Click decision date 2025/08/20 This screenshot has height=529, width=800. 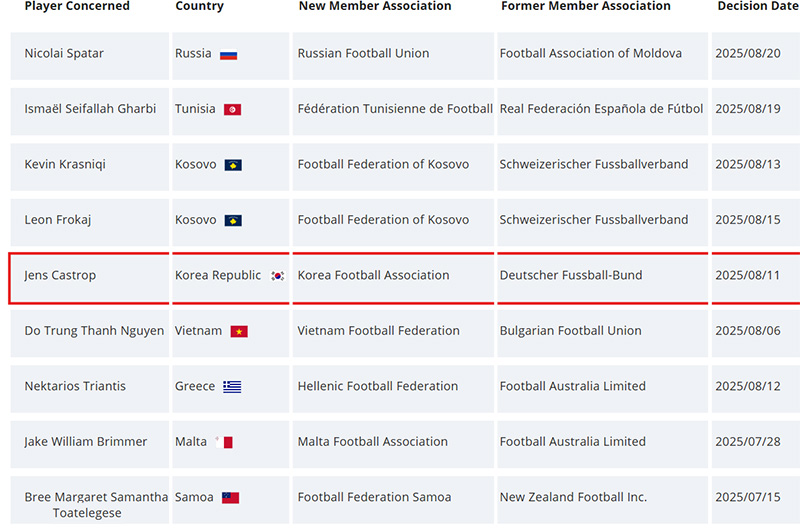748,54
